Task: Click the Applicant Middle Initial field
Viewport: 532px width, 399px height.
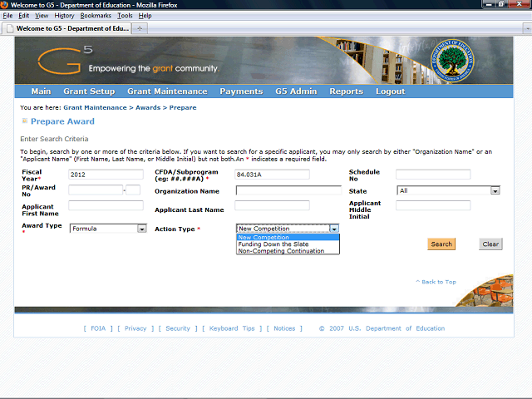Action: point(433,205)
